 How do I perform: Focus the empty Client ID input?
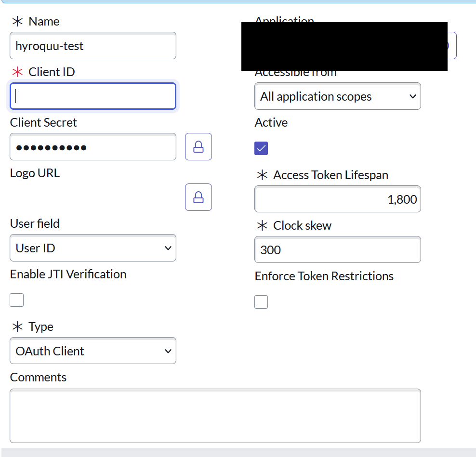(x=93, y=96)
